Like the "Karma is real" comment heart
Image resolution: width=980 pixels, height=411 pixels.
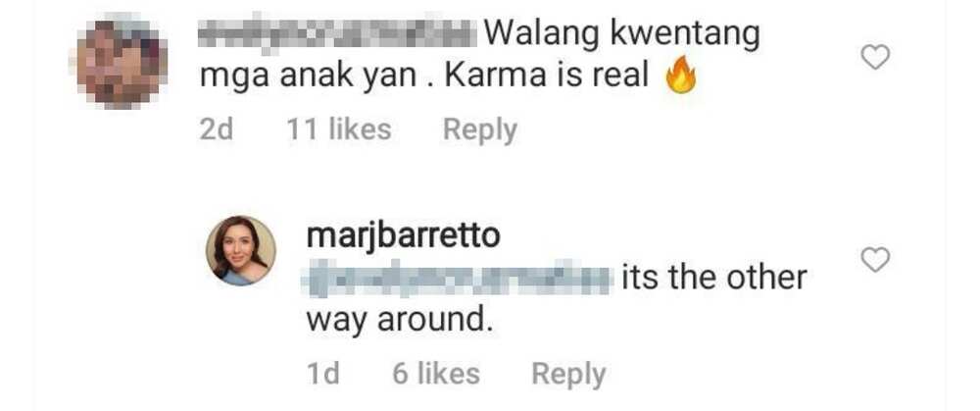pos(875,59)
